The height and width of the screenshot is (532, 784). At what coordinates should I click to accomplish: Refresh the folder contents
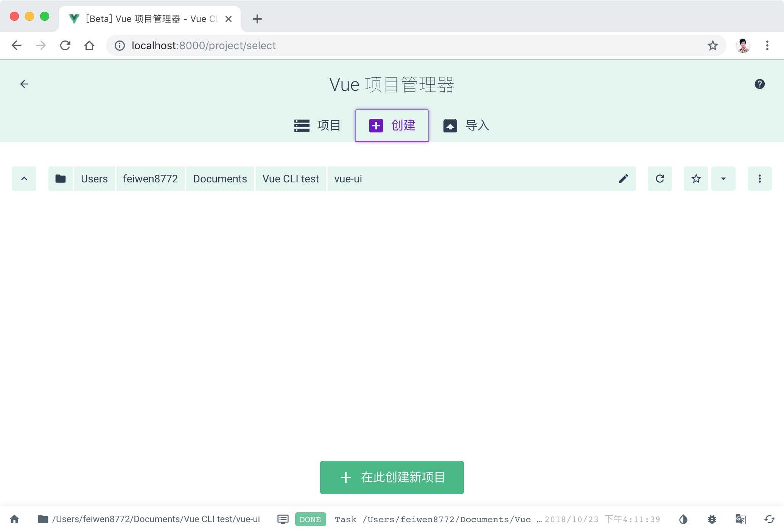click(x=660, y=179)
